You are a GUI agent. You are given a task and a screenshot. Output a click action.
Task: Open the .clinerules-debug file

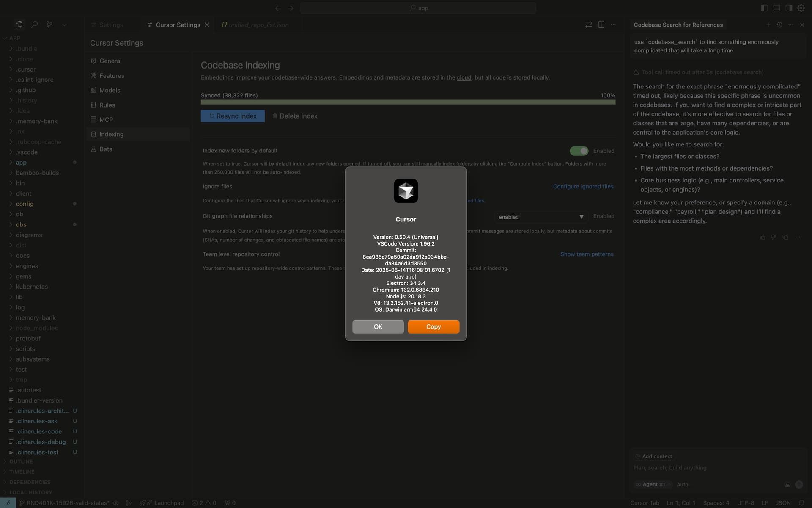pos(41,442)
